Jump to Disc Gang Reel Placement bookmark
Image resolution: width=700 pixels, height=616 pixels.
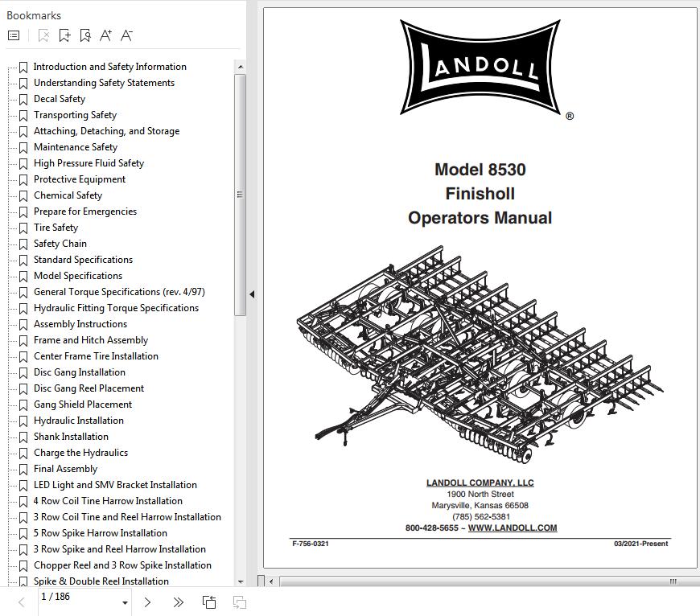tap(89, 388)
